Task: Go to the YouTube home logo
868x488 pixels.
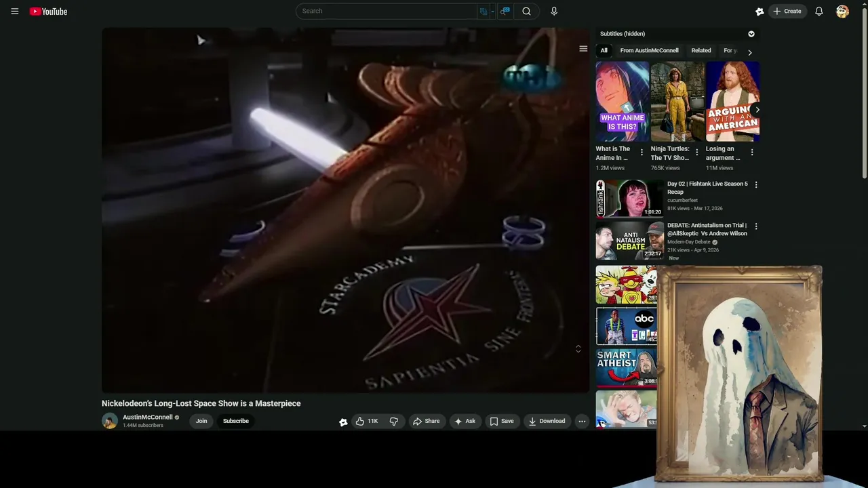Action: [48, 12]
